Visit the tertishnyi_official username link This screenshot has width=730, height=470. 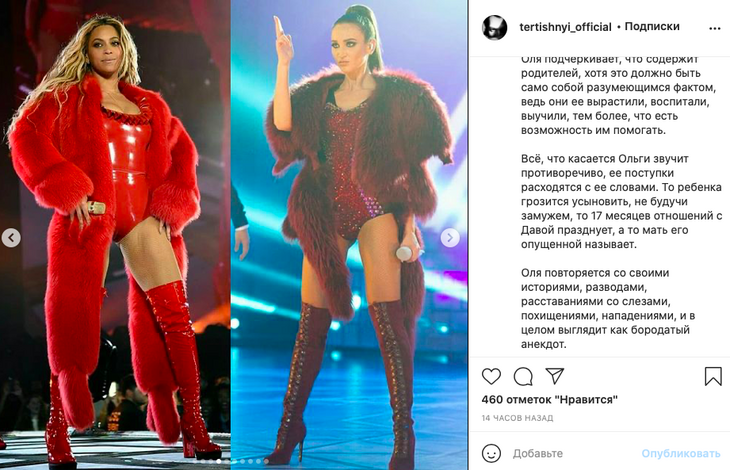point(565,27)
